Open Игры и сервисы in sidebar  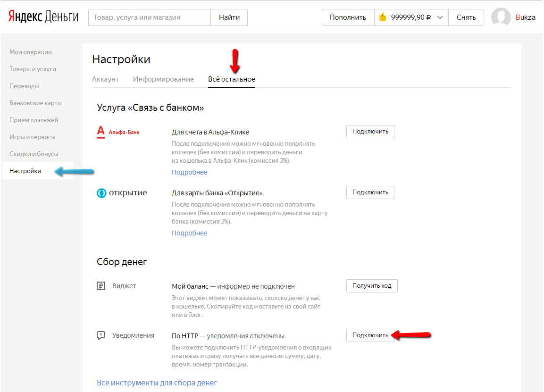point(32,137)
